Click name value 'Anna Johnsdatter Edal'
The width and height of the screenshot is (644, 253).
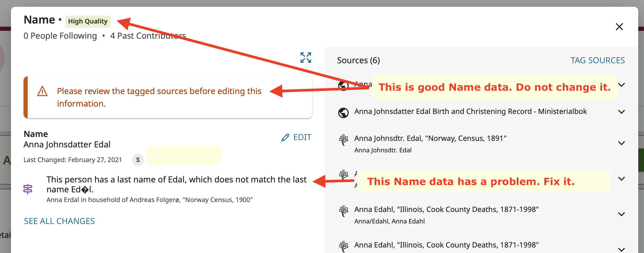tap(67, 145)
